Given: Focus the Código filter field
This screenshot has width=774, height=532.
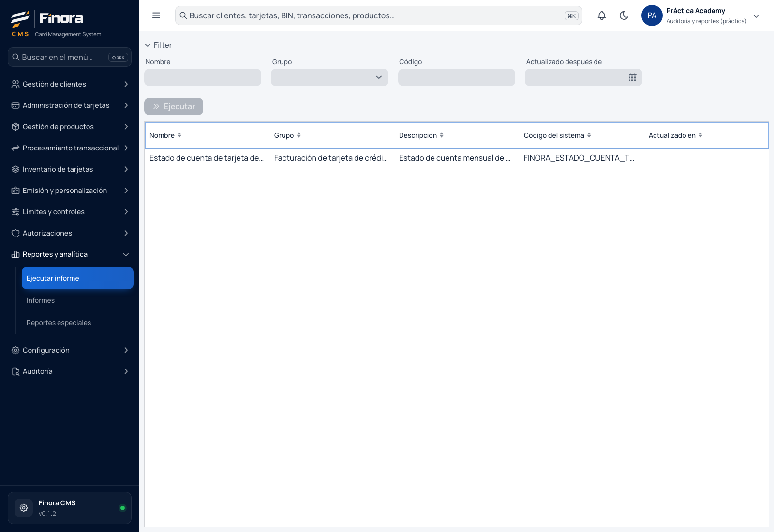Looking at the screenshot, I should point(457,77).
